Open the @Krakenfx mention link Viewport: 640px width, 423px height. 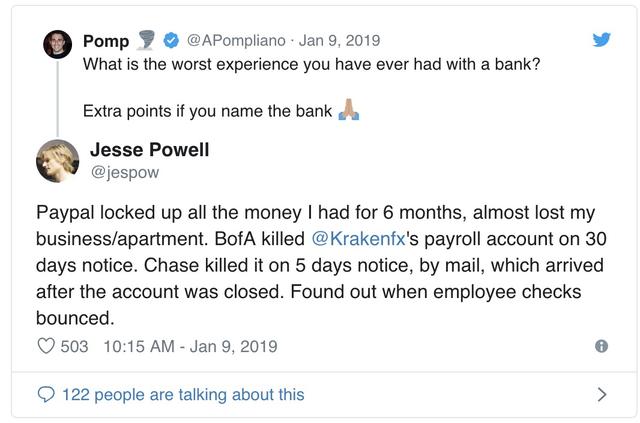pos(358,239)
